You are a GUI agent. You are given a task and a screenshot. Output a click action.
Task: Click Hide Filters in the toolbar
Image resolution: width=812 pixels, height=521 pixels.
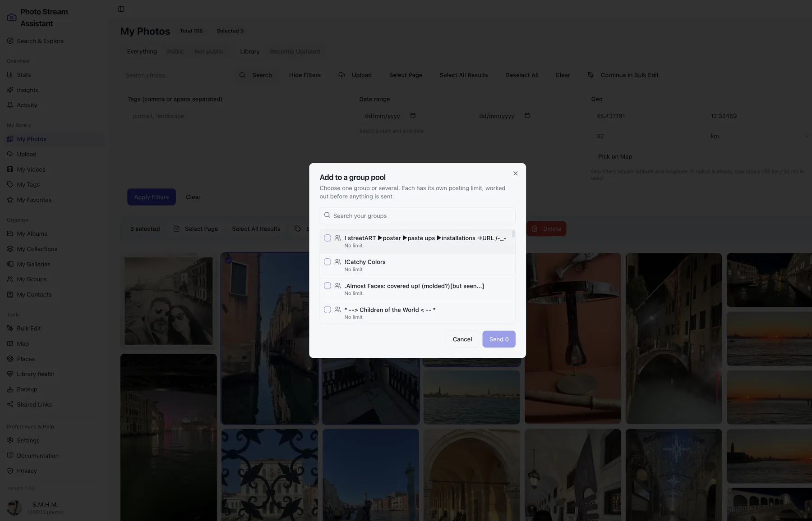[x=305, y=75]
